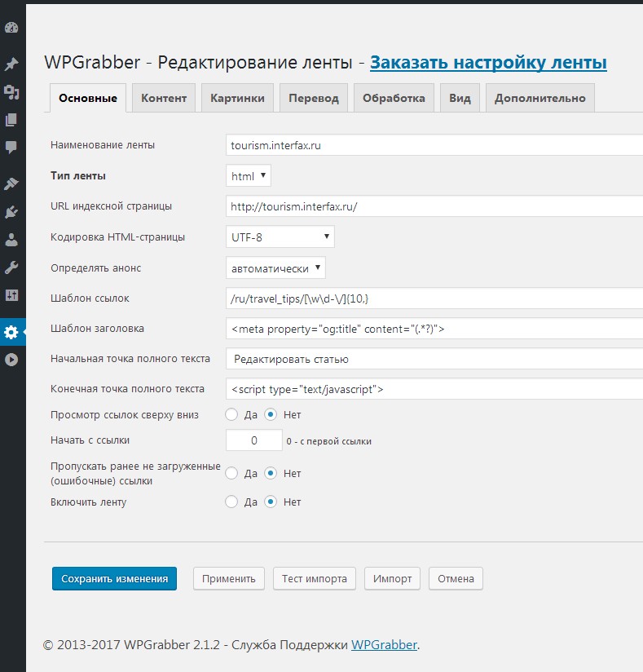
Task: Click the Отмена button
Action: [456, 578]
